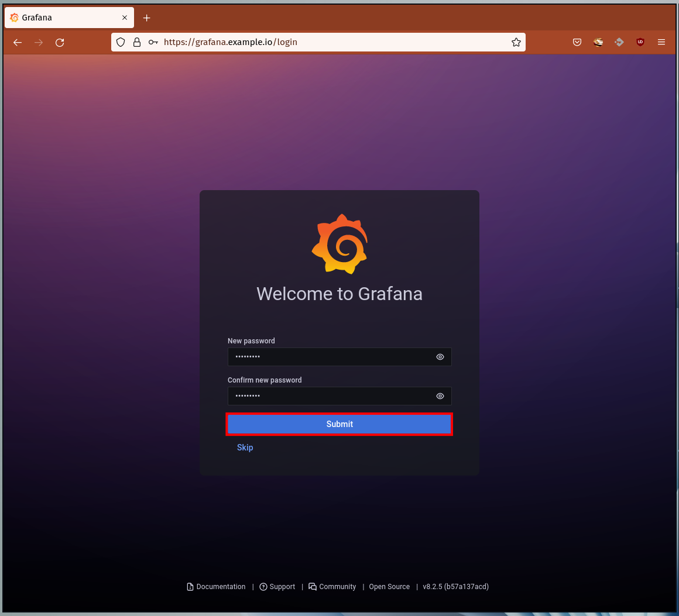679x616 pixels.
Task: Open a new browser tab
Action: 147,18
